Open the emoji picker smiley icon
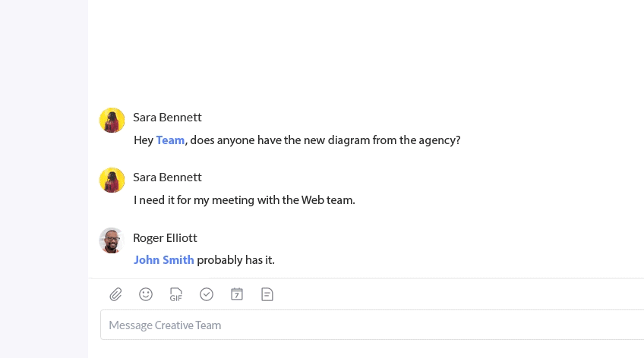This screenshot has width=644, height=358. click(x=146, y=294)
